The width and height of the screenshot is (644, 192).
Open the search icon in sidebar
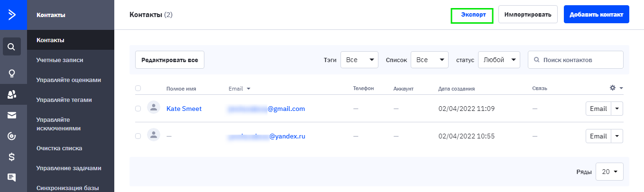point(12,47)
